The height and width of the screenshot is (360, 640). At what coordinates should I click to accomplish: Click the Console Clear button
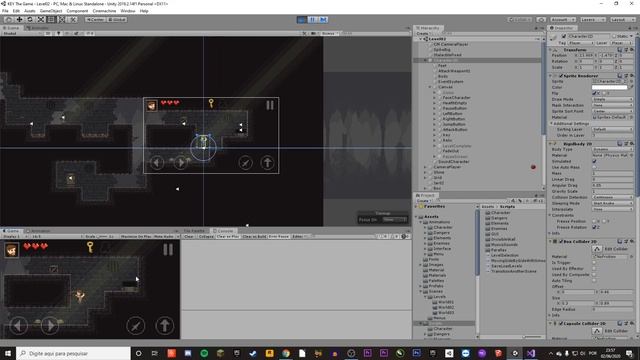[189, 237]
